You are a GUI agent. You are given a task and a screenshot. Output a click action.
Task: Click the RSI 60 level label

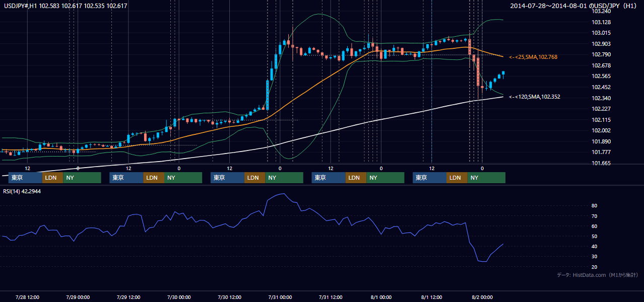(595, 226)
